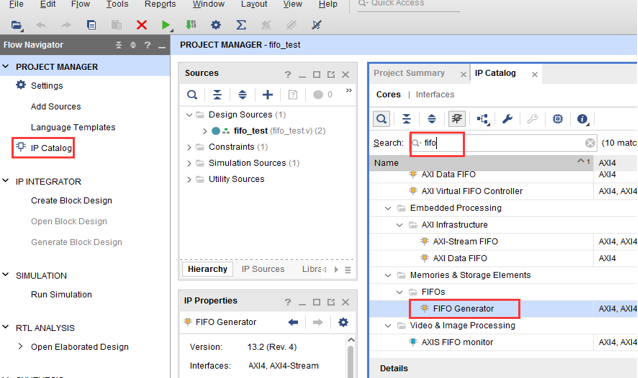The image size is (638, 378).
Task: Expand fifo_test module node
Action: click(x=205, y=131)
